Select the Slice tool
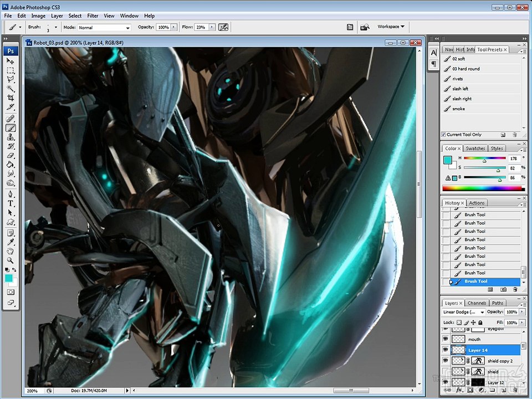 pyautogui.click(x=11, y=107)
